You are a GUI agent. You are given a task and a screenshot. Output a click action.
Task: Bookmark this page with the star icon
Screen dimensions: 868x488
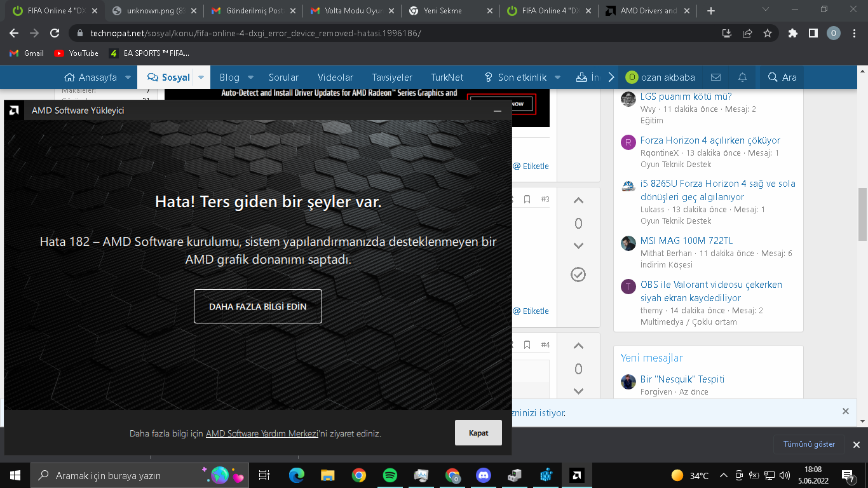[x=768, y=33]
